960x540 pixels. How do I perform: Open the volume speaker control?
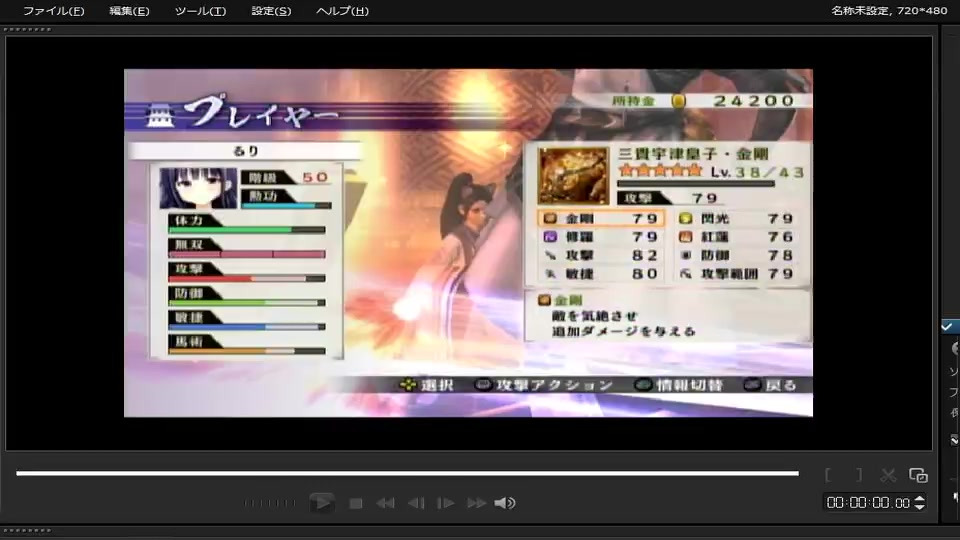[x=505, y=503]
